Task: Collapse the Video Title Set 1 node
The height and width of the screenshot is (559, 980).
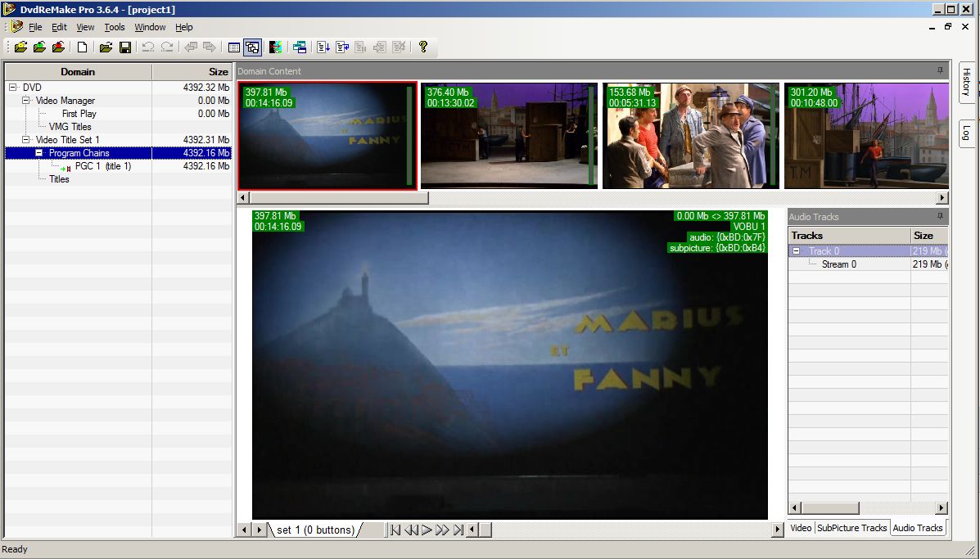Action: [26, 140]
